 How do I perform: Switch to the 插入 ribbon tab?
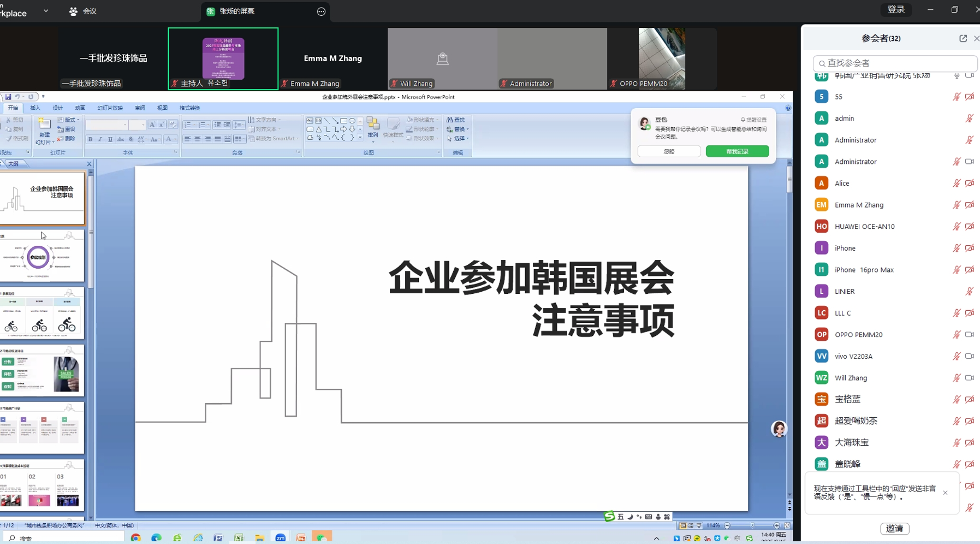coord(35,108)
